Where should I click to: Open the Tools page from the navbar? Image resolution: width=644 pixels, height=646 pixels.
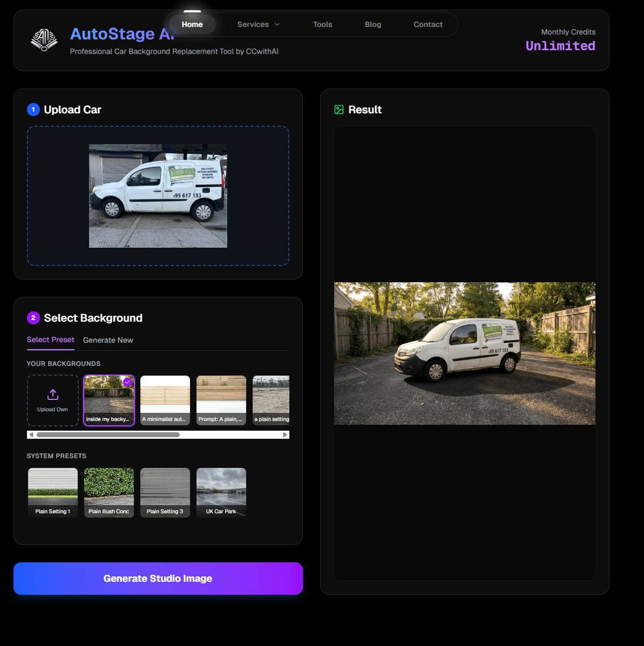(x=322, y=24)
